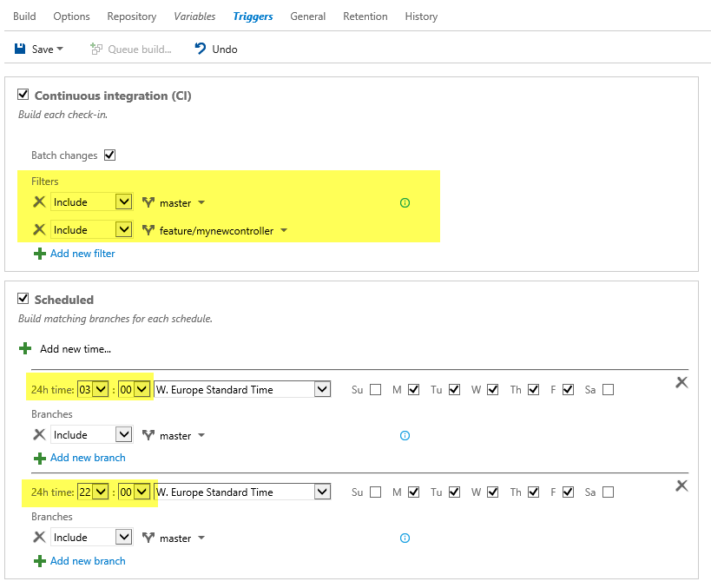Expand the time zone dropdown of 22:00 schedule

pos(322,492)
